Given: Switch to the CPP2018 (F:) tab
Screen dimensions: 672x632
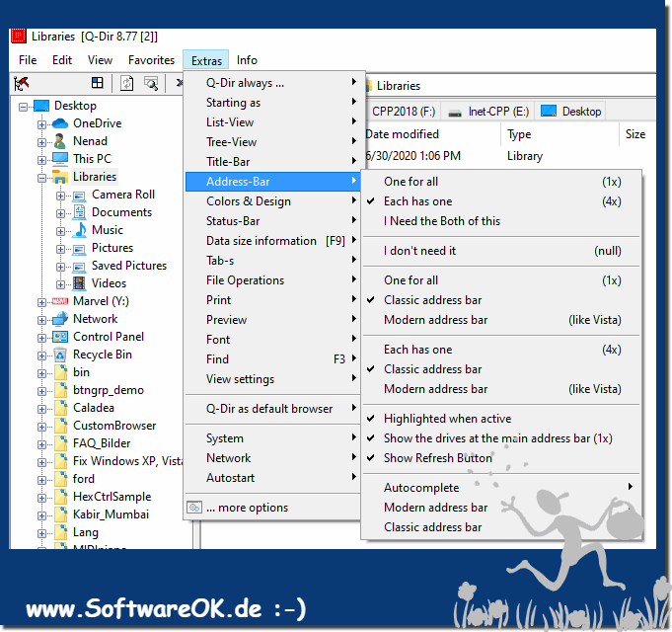Looking at the screenshot, I should (x=402, y=112).
